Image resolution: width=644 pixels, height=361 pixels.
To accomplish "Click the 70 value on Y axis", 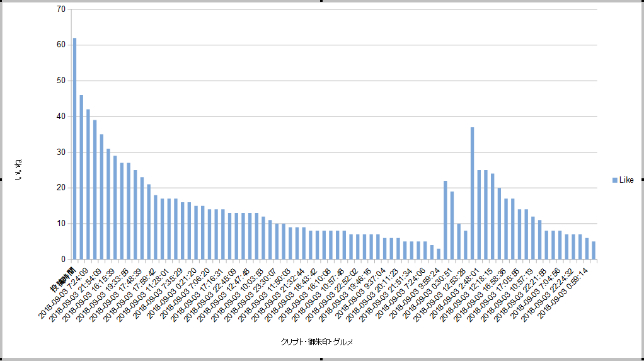I will (x=61, y=9).
